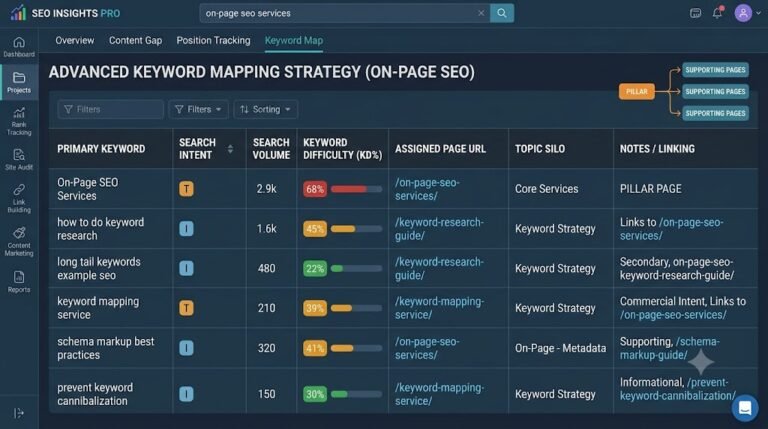Follow /prevent-keyword-cannibalization/ notes link

[x=678, y=389]
